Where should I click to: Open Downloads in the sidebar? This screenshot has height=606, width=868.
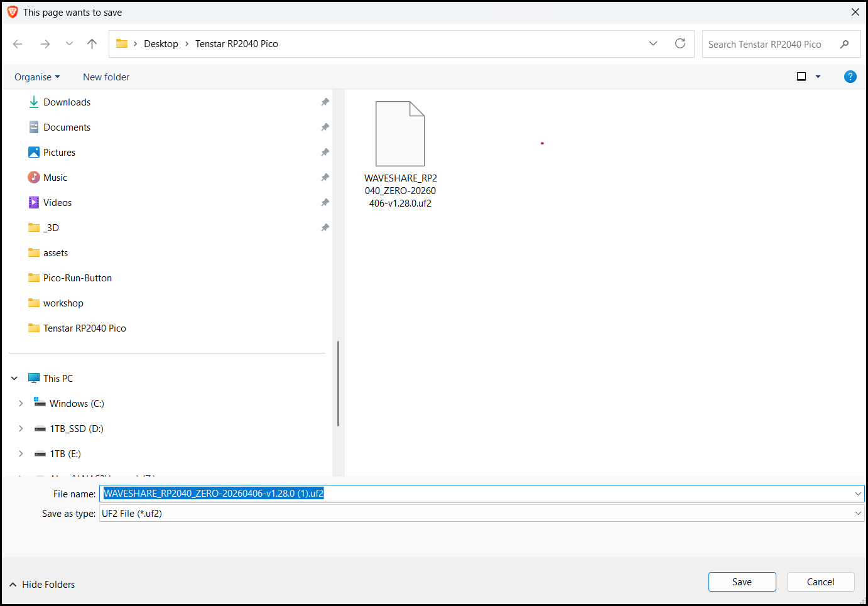click(67, 102)
